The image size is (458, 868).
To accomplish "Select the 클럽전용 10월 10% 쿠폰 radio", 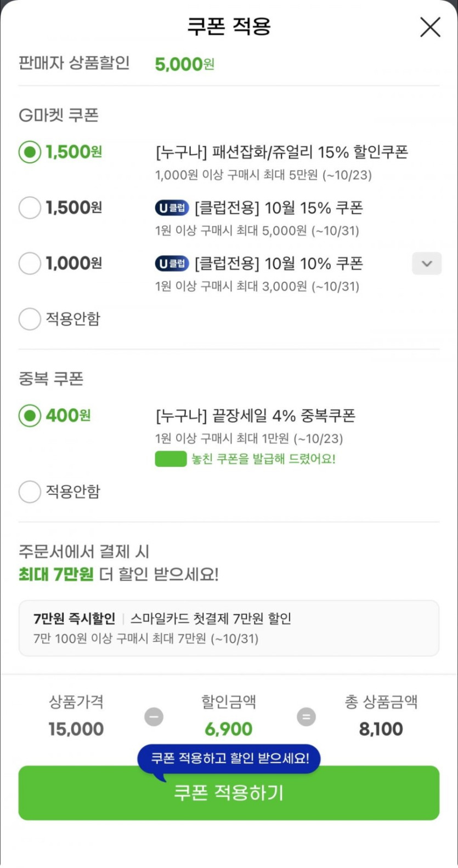I will click(x=30, y=264).
